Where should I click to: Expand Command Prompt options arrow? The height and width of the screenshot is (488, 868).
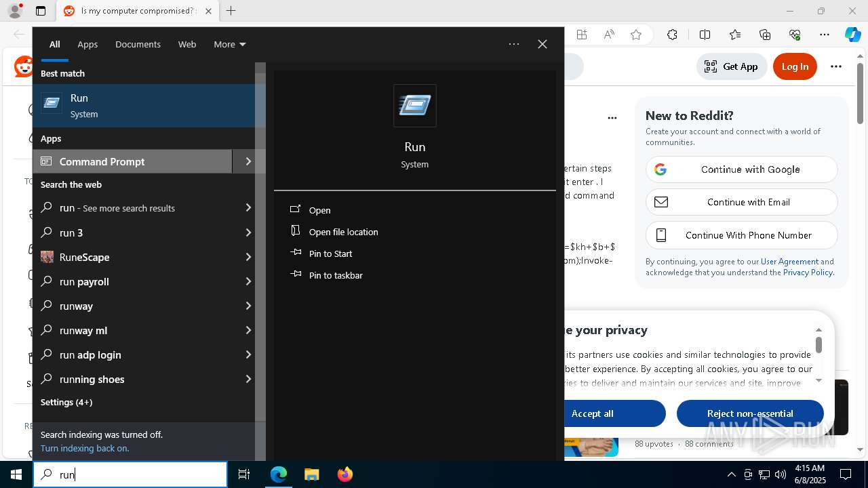[x=248, y=161]
